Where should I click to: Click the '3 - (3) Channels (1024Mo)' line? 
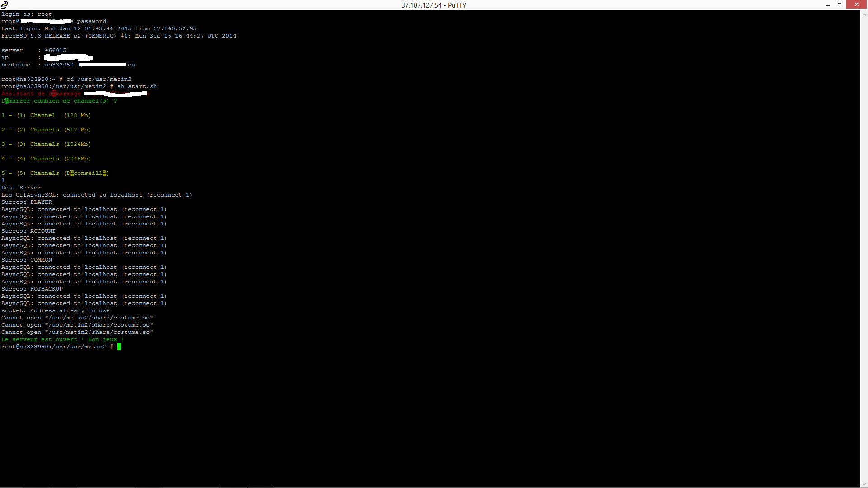[46, 144]
